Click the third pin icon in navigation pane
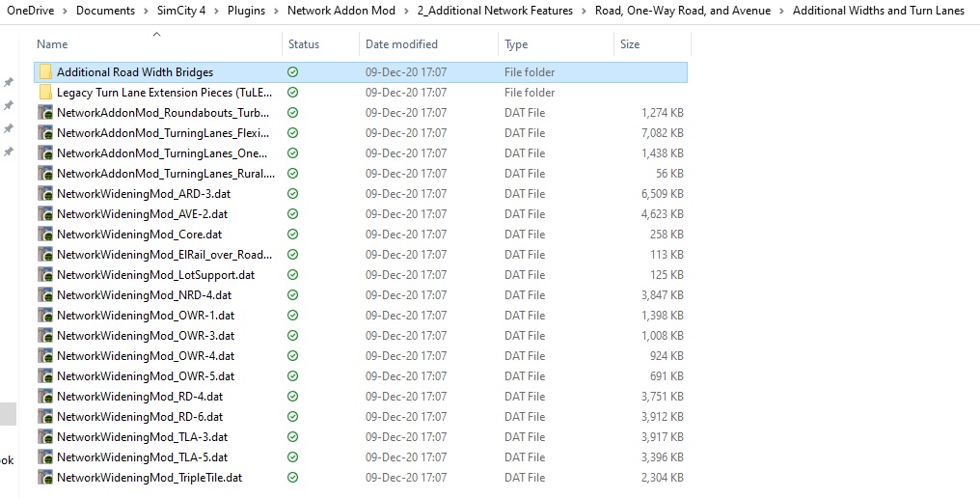This screenshot has width=980, height=498. [x=9, y=128]
